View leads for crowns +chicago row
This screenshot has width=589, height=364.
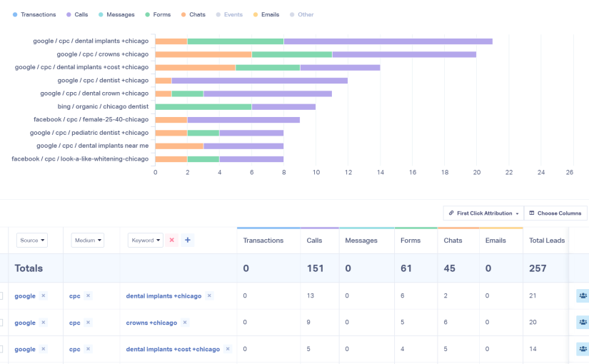pos(583,323)
